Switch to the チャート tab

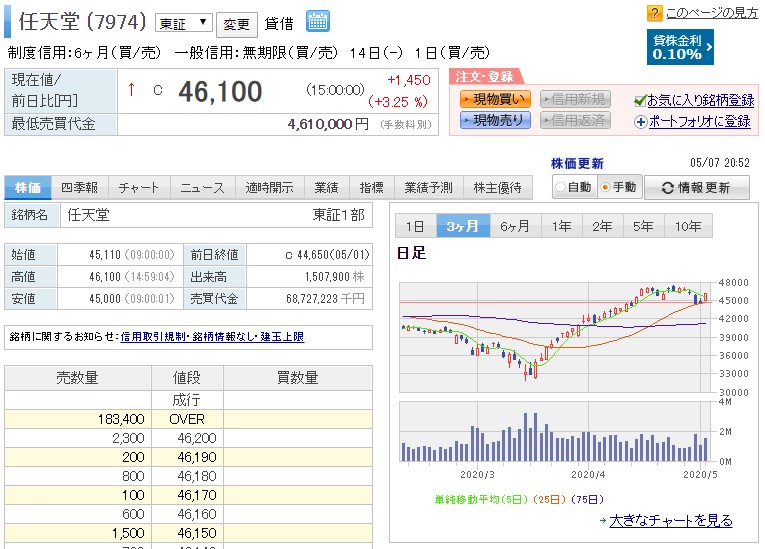coord(139,188)
